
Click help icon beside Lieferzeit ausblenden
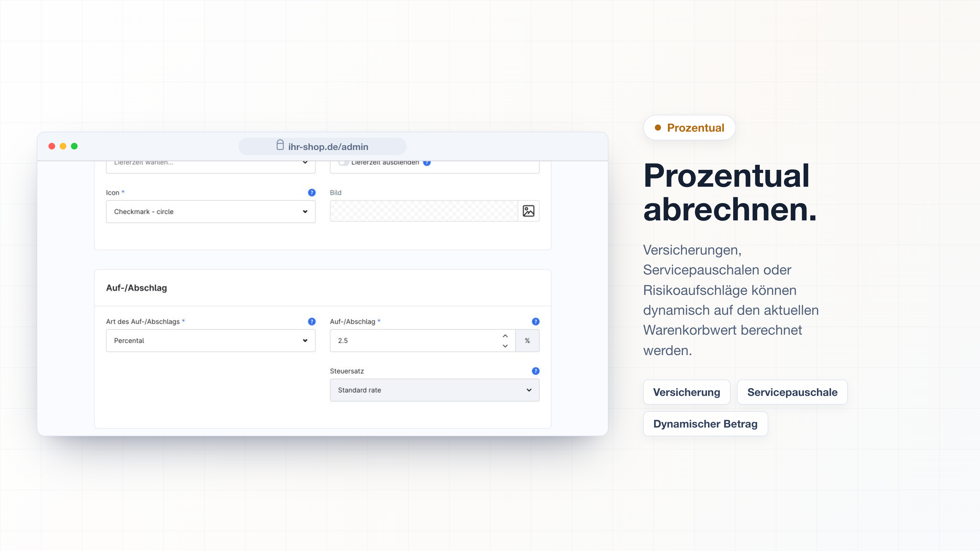point(427,163)
